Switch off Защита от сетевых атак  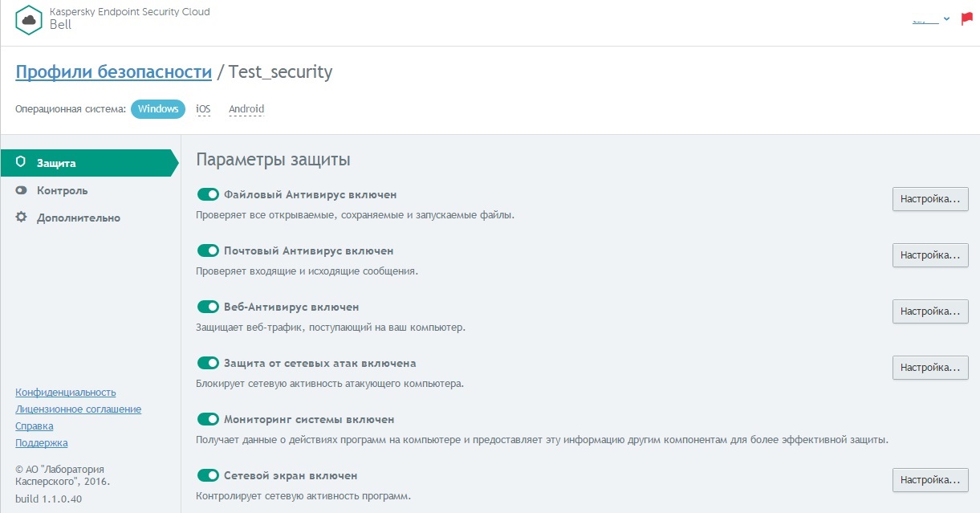(x=208, y=363)
